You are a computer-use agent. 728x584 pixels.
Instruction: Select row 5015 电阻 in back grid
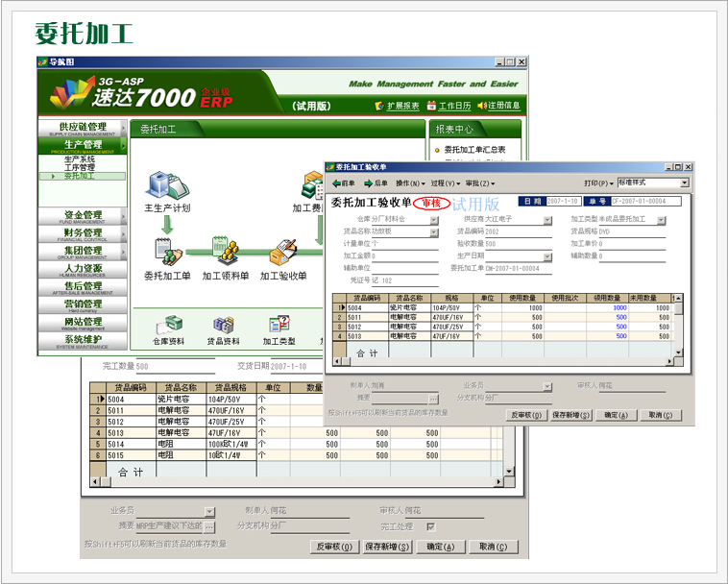(296, 455)
